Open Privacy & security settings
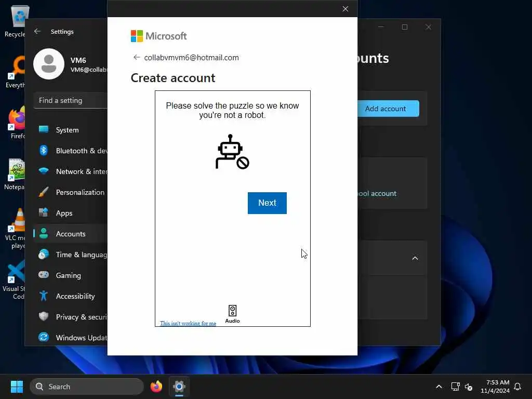Viewport: 532px width, 399px height. (x=70, y=317)
